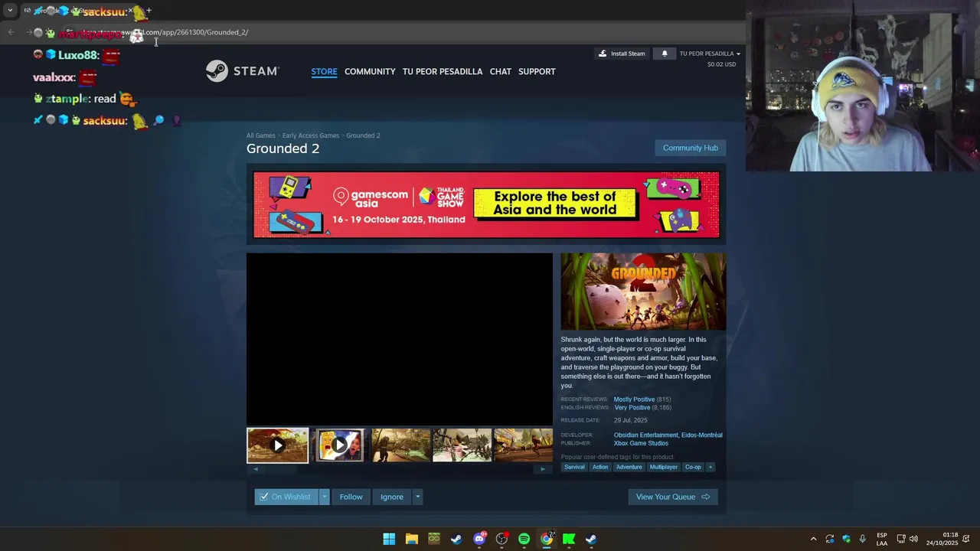Click the browser back arrow
The height and width of the screenshot is (551, 980).
coord(11,32)
